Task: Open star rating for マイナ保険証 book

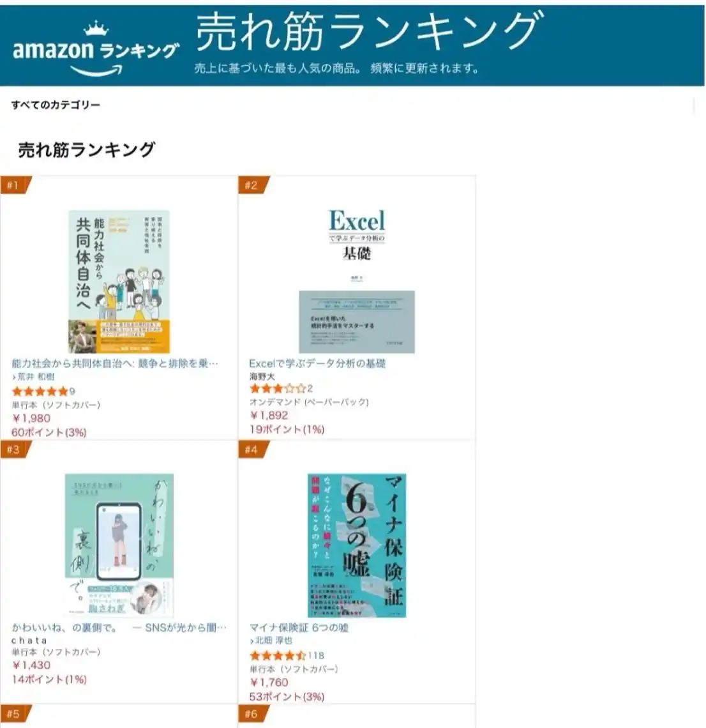Action: (278, 655)
